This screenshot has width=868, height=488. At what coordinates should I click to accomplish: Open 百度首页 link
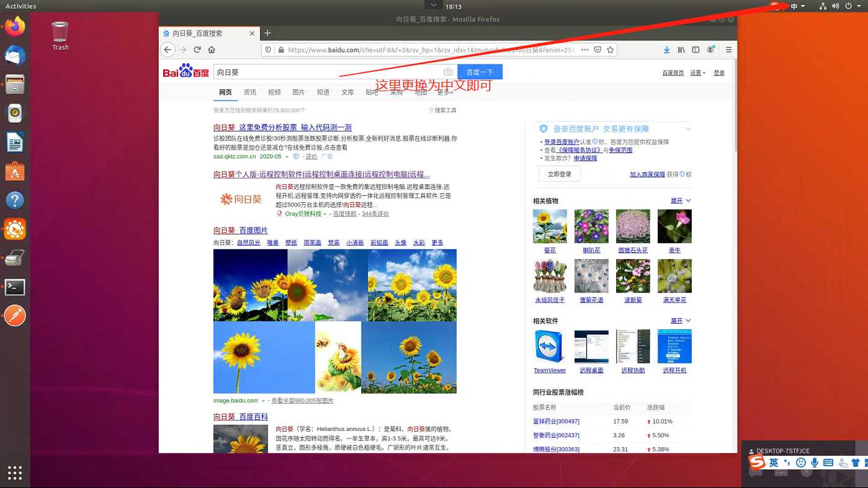[x=673, y=73]
